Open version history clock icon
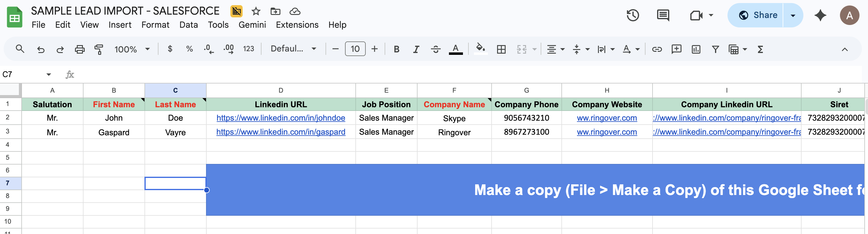The width and height of the screenshot is (868, 234). click(632, 15)
